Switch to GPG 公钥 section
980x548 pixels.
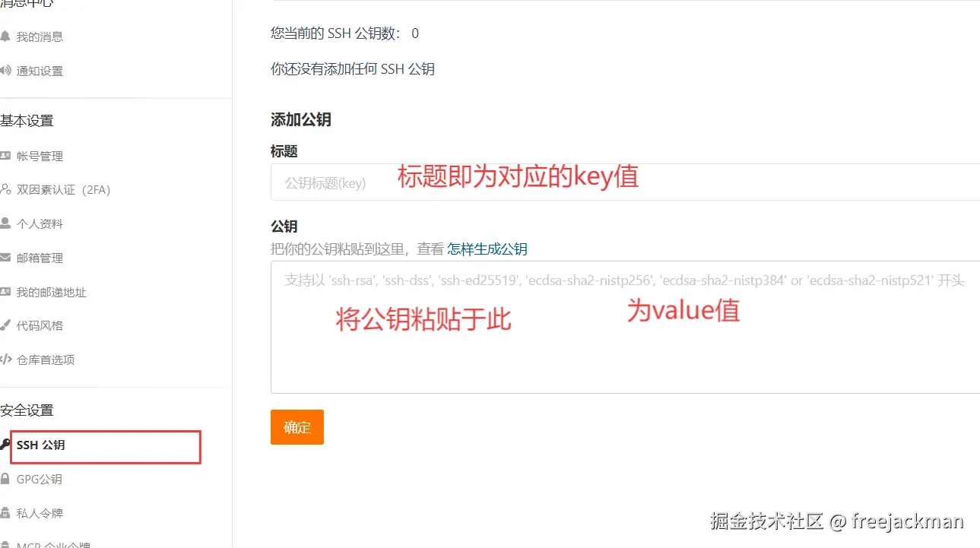40,479
